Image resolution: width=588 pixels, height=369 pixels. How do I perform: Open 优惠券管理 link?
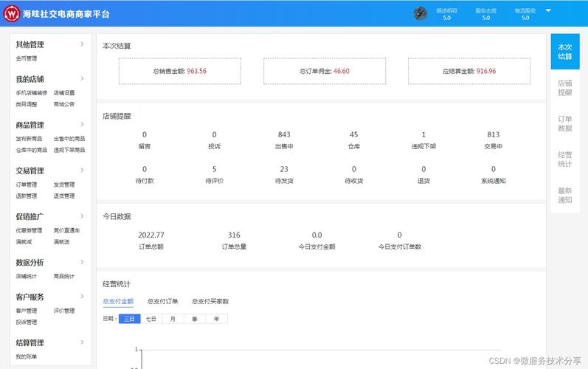(x=29, y=230)
